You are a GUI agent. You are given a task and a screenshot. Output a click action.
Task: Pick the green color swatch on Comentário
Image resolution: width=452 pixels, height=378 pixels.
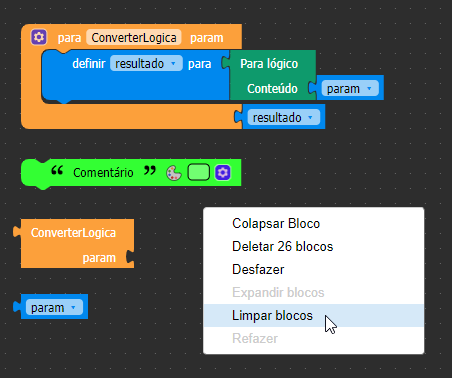tap(199, 172)
